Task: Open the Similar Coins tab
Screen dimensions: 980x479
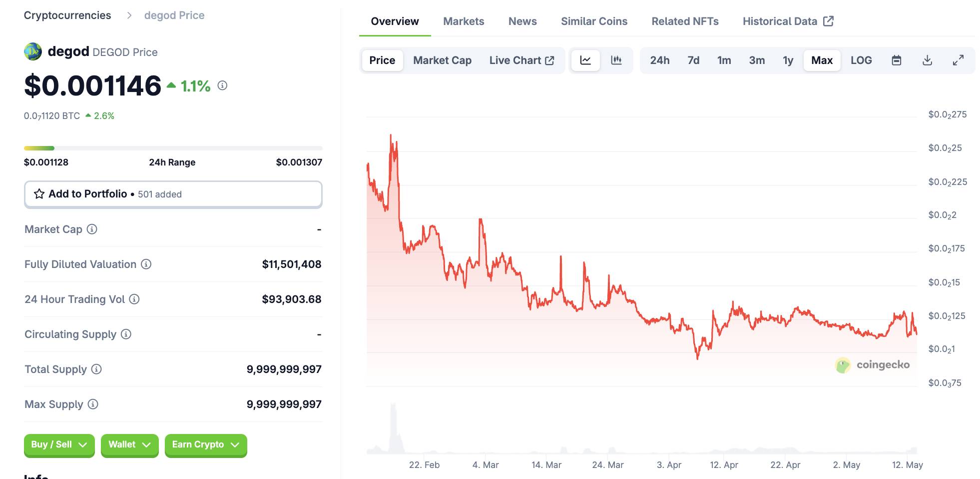Action: (594, 21)
